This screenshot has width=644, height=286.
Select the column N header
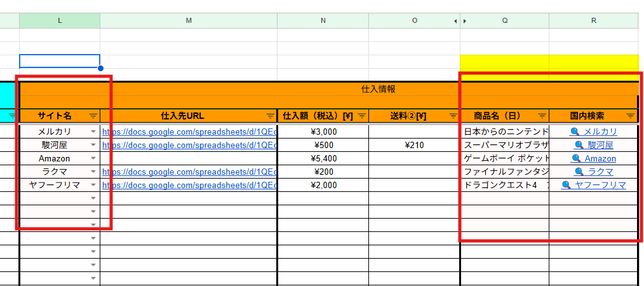tap(323, 20)
